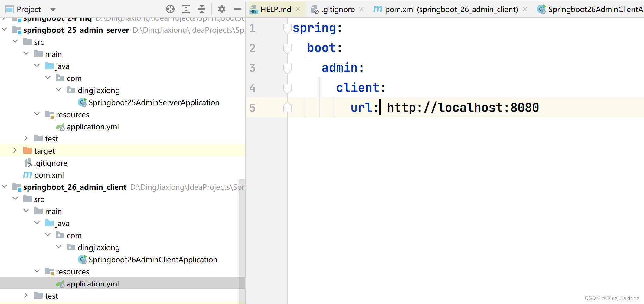
Task: Hide the Project panel with minus icon
Action: 237,9
